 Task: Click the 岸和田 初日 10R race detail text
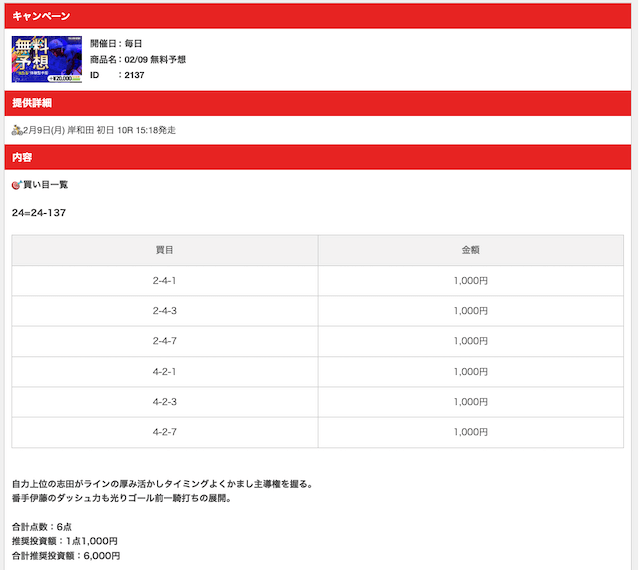[x=100, y=130]
